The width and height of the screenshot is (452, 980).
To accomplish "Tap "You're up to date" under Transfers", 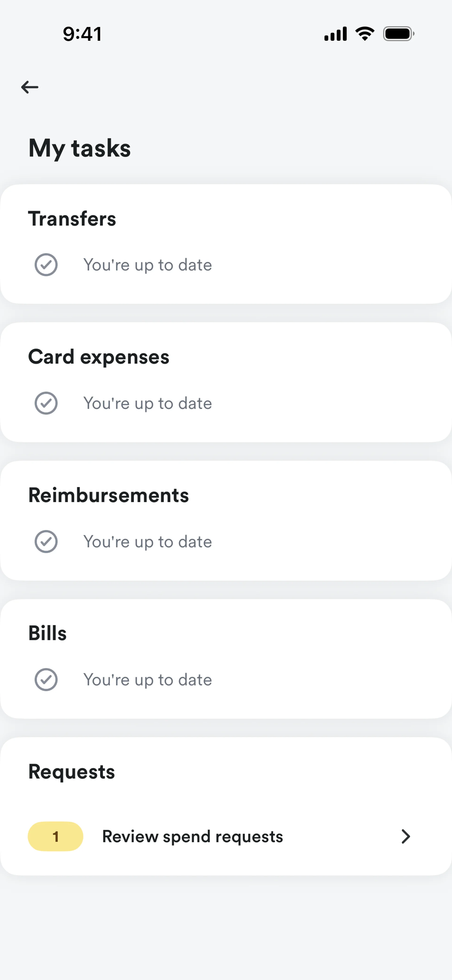I will 148,265.
